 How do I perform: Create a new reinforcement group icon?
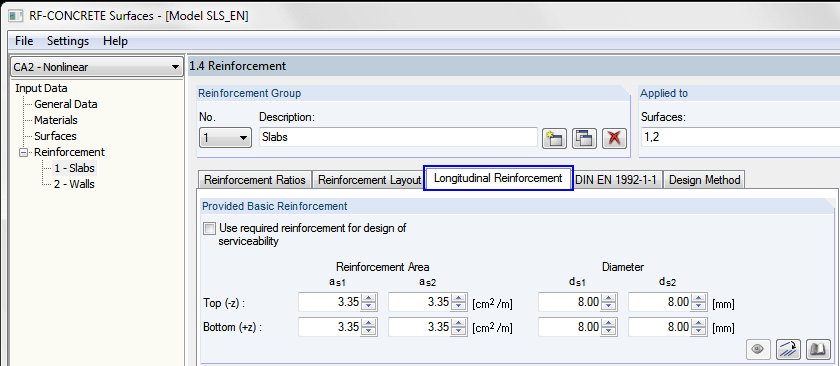point(554,138)
